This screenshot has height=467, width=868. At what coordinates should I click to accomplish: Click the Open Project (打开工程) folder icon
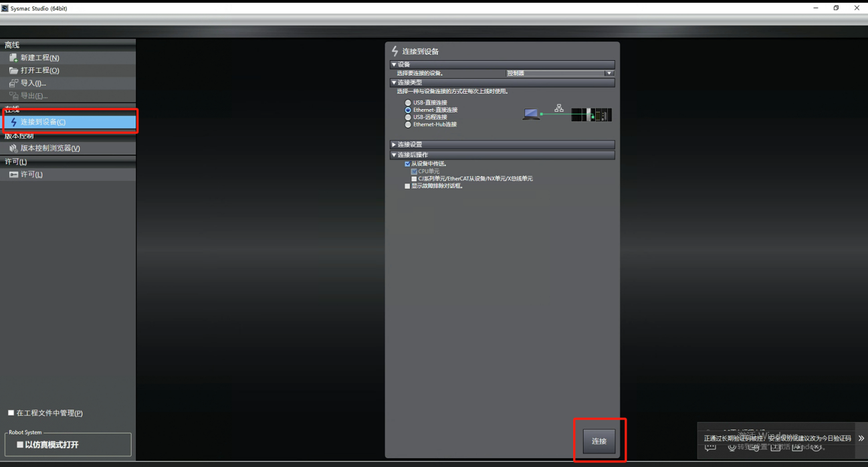(13, 70)
